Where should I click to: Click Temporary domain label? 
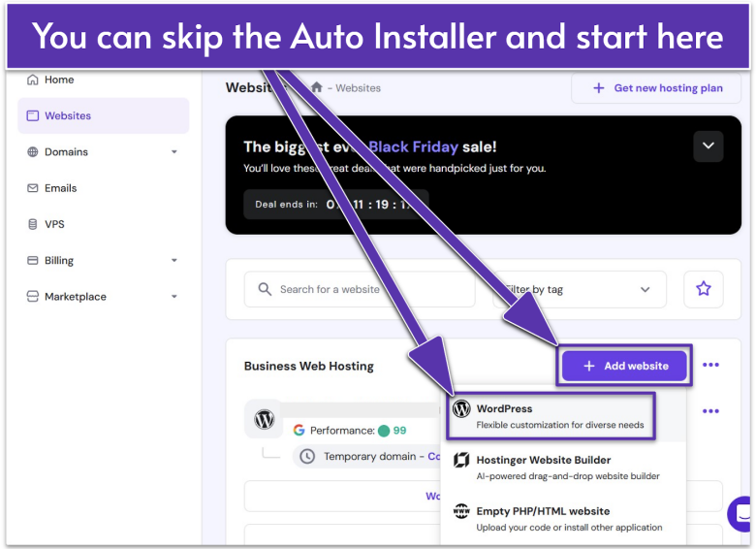pyautogui.click(x=370, y=457)
